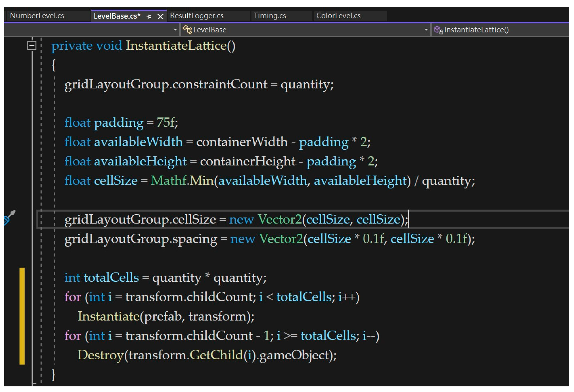Screen dimensions: 574x392
Task: Open the Timing.cs tab
Action: coord(270,16)
